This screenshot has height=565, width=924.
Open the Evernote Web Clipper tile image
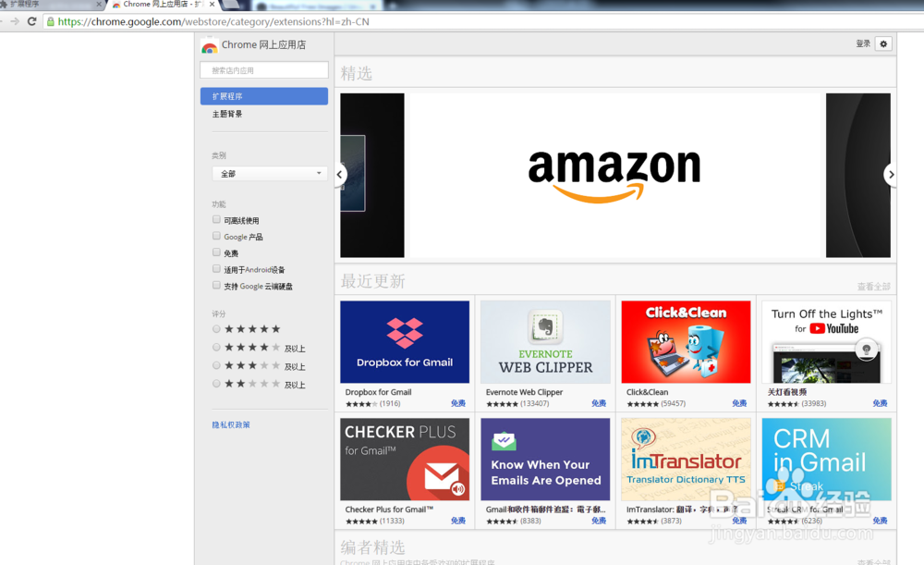click(x=545, y=342)
